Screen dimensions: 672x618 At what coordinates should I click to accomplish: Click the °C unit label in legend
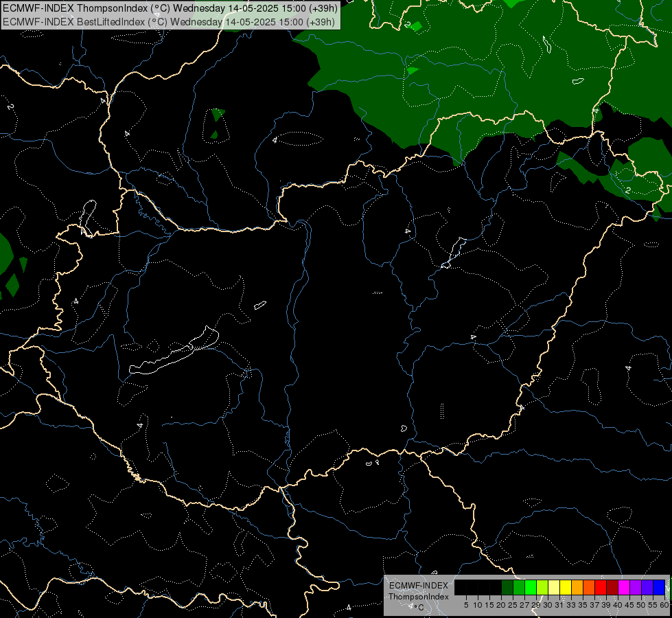click(419, 607)
